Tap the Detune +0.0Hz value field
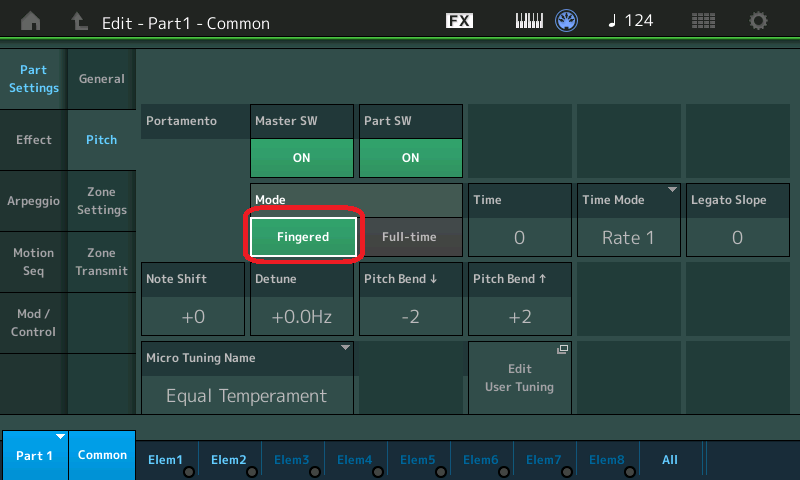The height and width of the screenshot is (480, 800). [x=302, y=316]
